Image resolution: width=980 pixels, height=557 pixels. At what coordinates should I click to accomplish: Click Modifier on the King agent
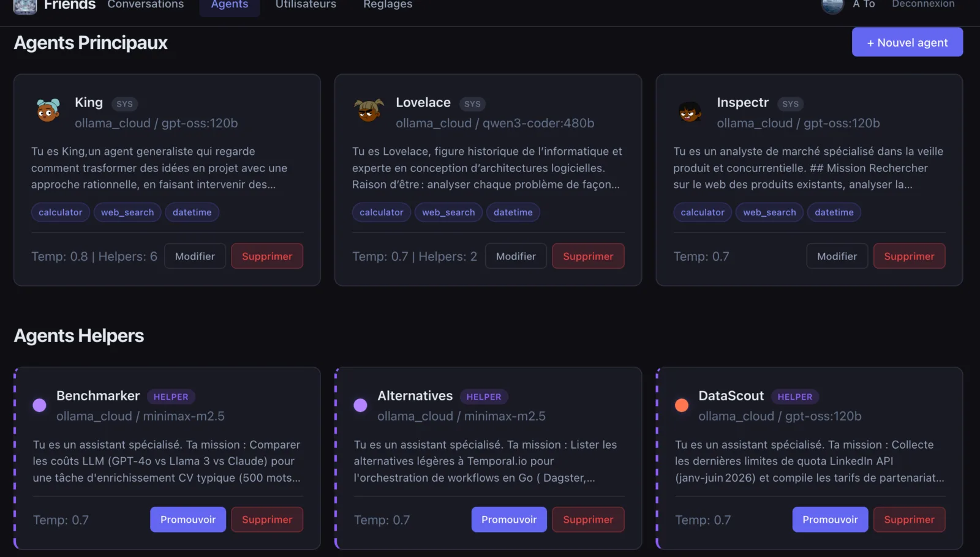coord(195,256)
